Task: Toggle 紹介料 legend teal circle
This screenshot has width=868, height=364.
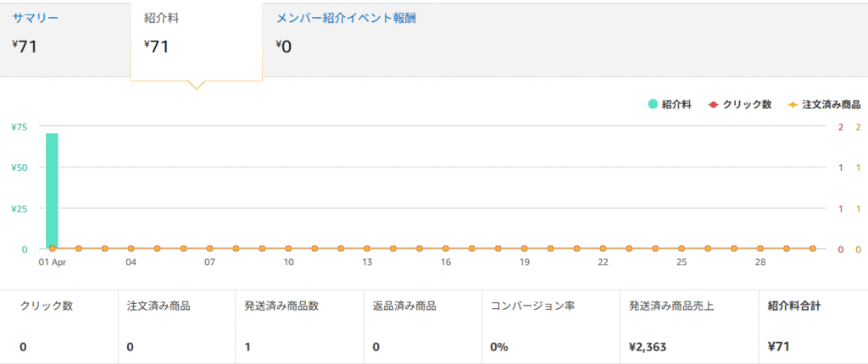Action: click(654, 105)
